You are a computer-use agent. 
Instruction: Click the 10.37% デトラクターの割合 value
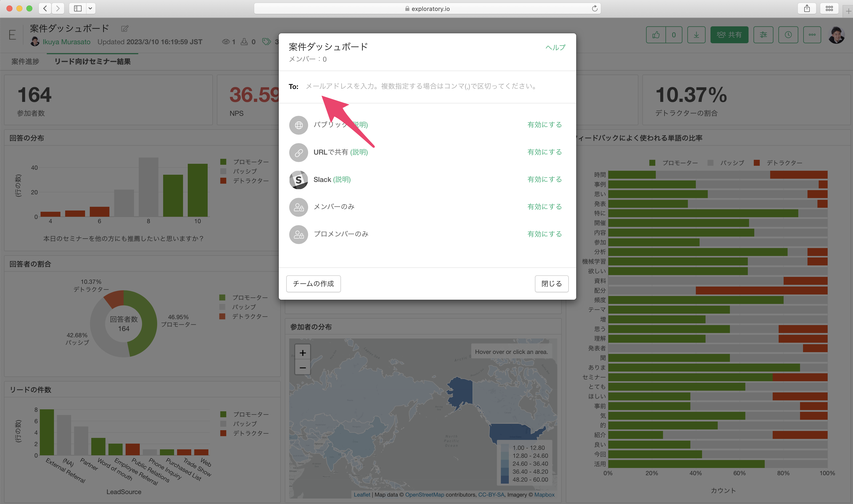[x=691, y=94]
